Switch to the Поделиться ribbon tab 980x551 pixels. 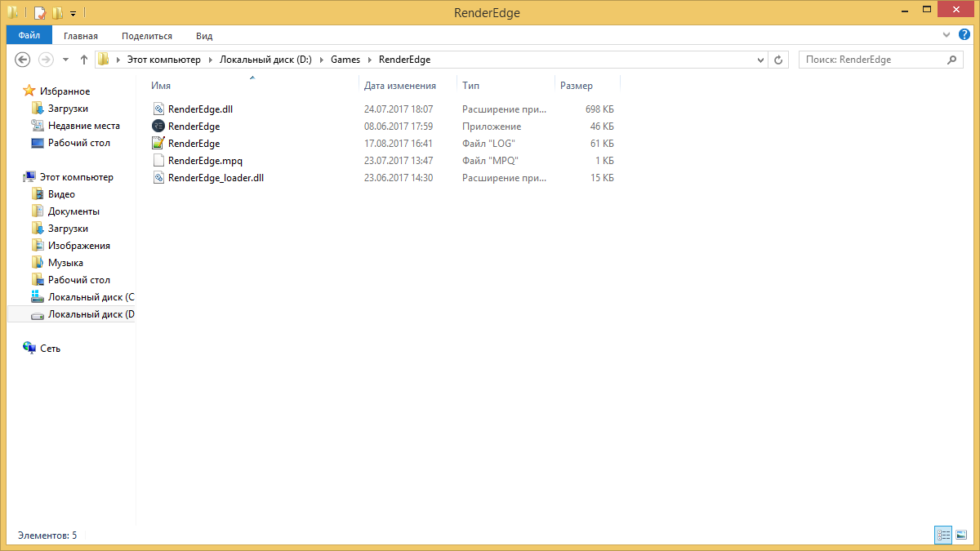point(147,36)
